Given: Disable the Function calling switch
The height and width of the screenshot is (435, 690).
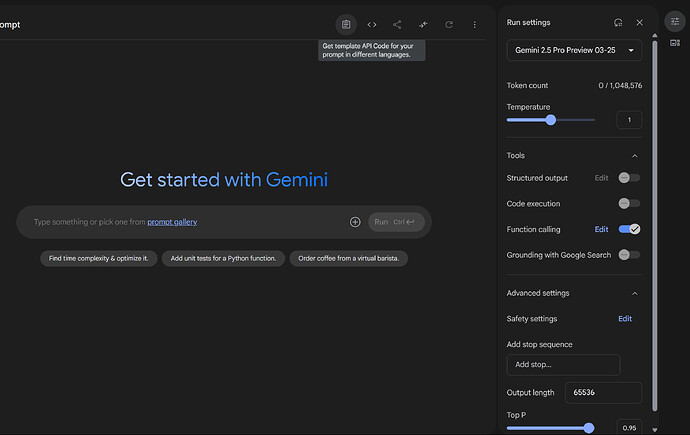Looking at the screenshot, I should pos(629,229).
